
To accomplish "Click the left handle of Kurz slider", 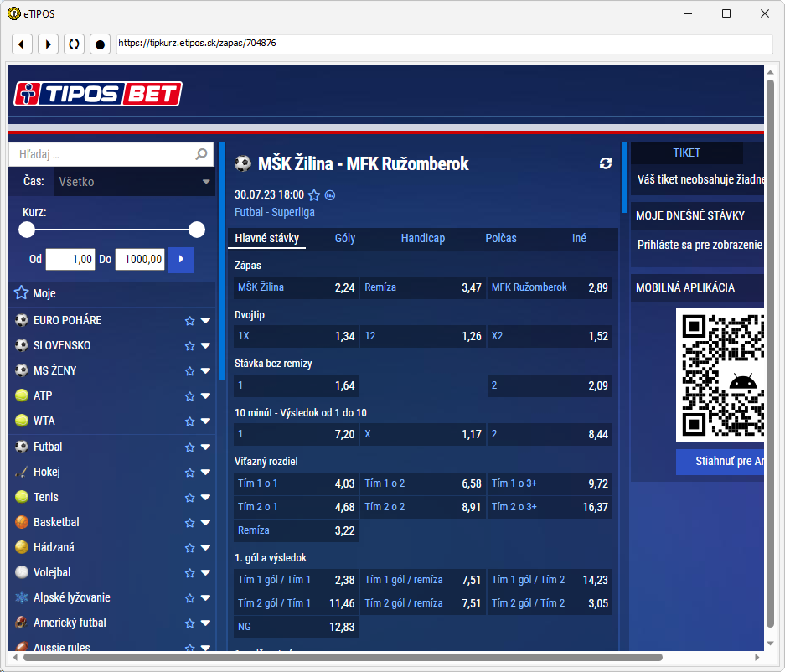I will tap(27, 230).
